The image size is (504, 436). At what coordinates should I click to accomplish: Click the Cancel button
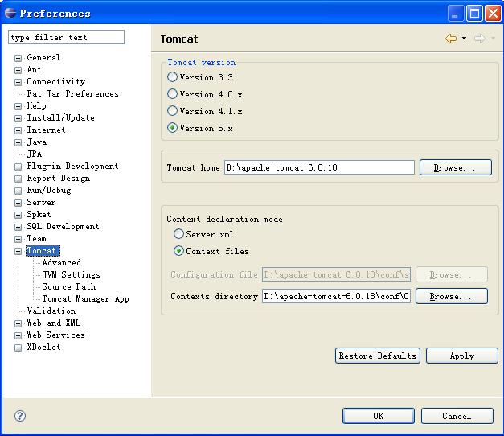tap(457, 416)
